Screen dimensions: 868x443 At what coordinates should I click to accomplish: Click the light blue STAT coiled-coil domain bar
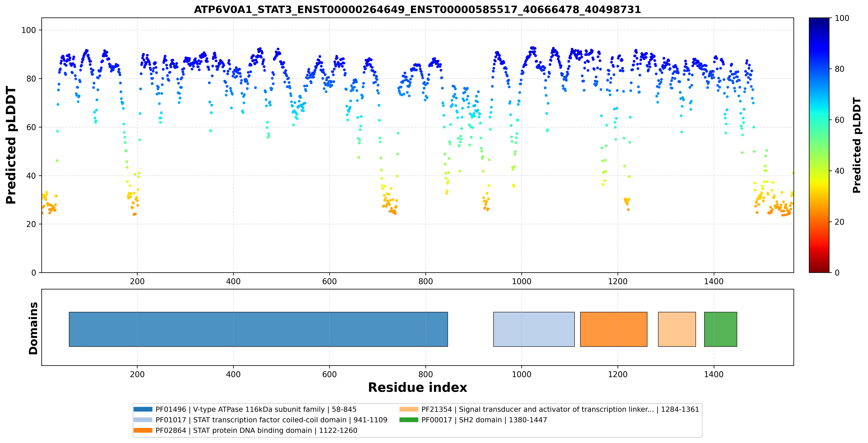(534, 329)
